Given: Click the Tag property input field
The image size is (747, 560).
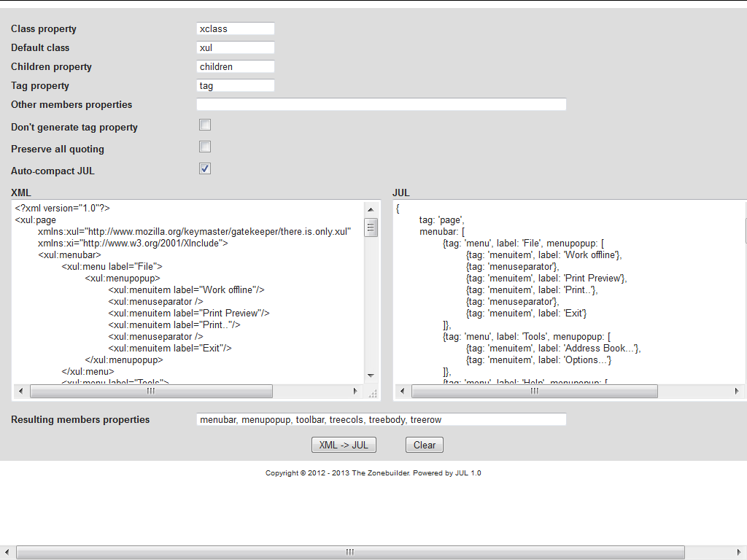Looking at the screenshot, I should point(235,85).
